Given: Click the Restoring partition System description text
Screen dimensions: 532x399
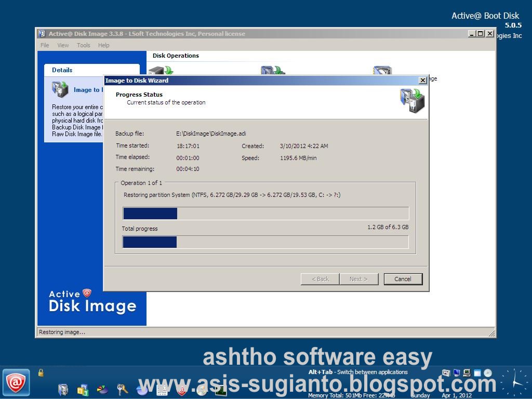Looking at the screenshot, I should coord(232,195).
